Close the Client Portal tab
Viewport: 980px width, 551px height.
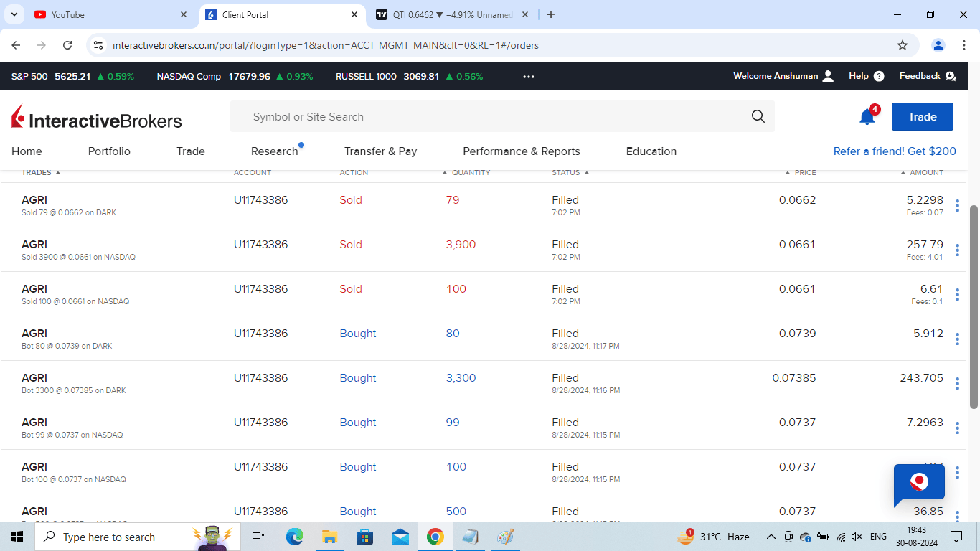(354, 14)
